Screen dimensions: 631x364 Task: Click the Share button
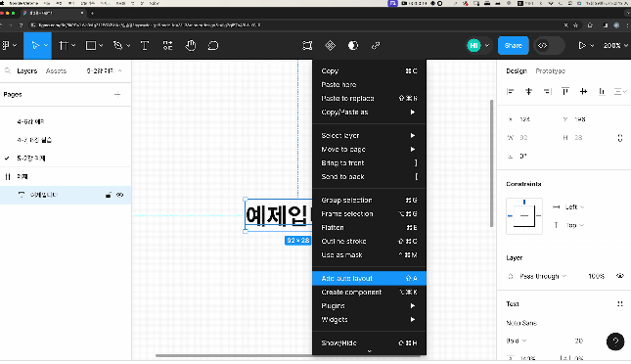pyautogui.click(x=513, y=45)
